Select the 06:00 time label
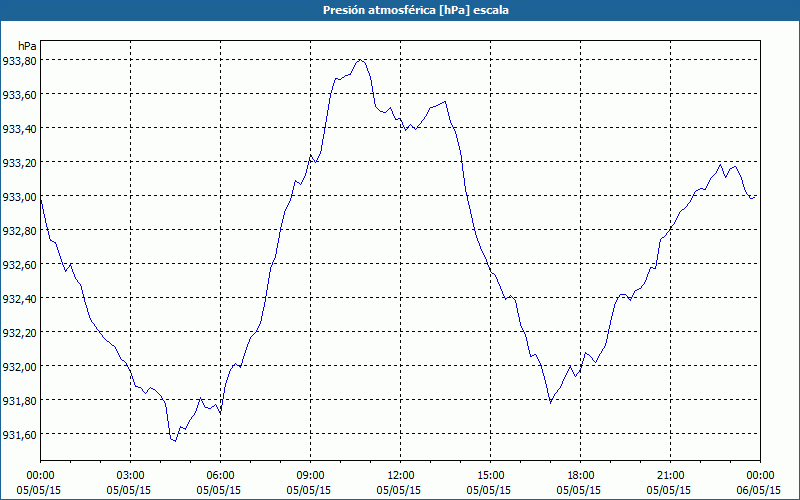The width and height of the screenshot is (800, 500). click(220, 476)
